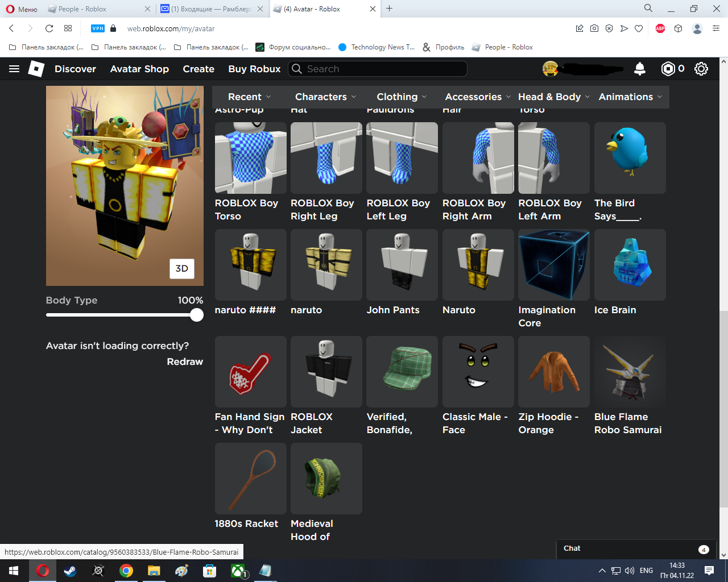Expand the Recent dropdown menu

point(249,97)
